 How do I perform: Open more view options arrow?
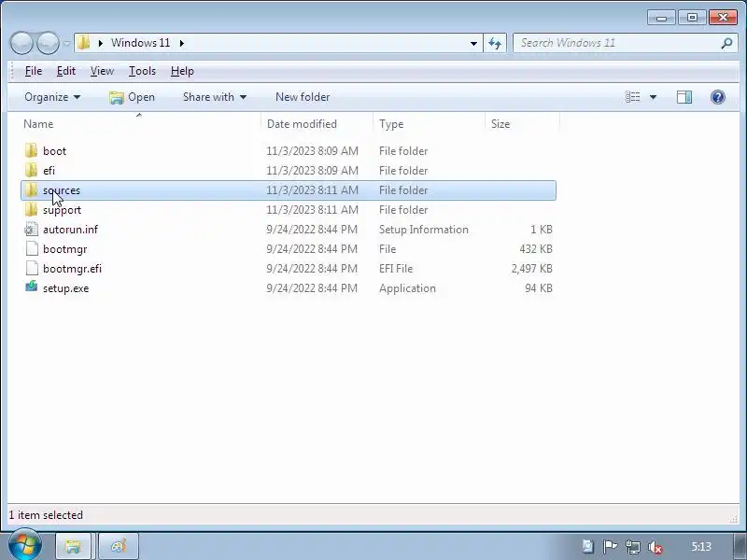tap(653, 97)
